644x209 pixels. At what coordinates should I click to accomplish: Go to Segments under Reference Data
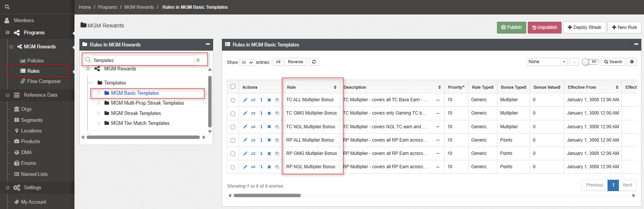tap(32, 120)
